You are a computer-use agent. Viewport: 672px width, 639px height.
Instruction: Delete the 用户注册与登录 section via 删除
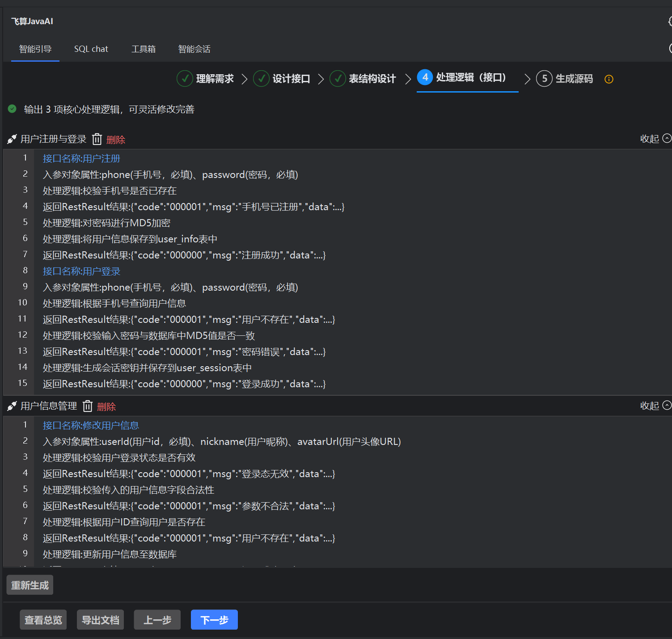116,140
